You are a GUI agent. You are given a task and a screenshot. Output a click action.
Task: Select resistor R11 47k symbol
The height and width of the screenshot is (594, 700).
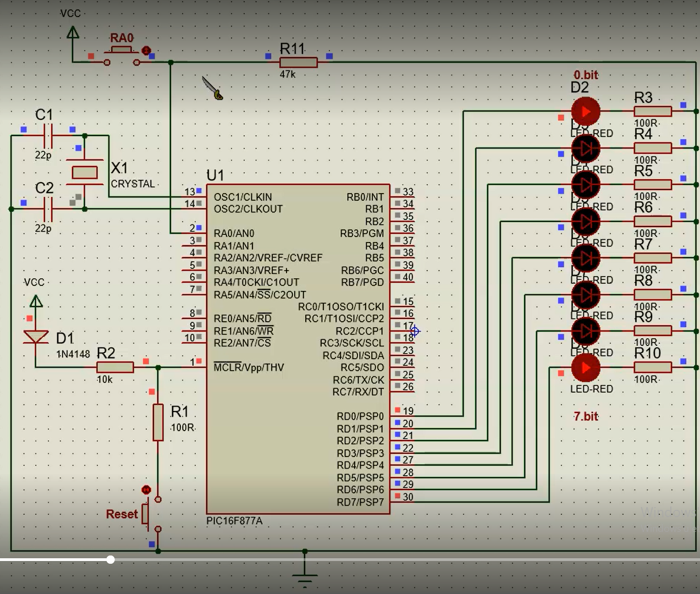(299, 62)
